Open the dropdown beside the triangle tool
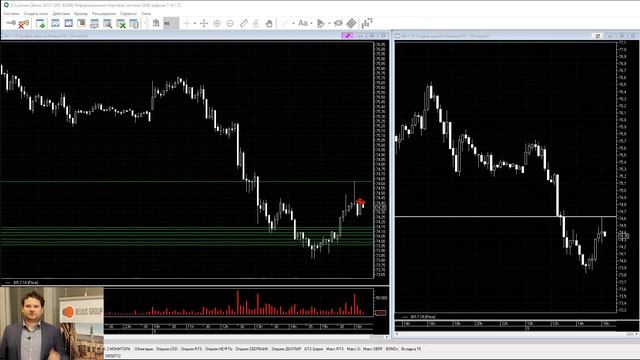Image resolution: width=640 pixels, height=360 pixels. pos(329,23)
